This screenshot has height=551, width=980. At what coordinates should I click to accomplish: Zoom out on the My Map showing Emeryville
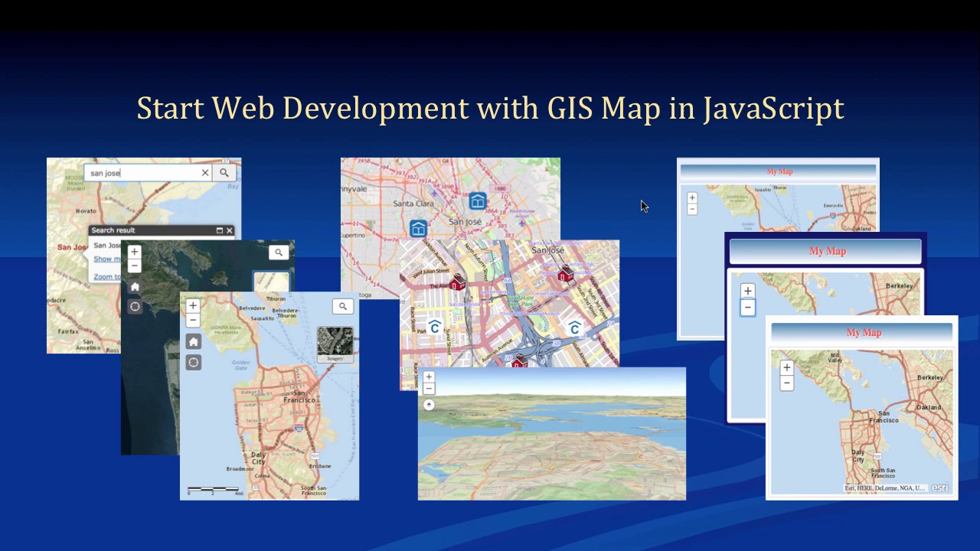click(x=692, y=209)
